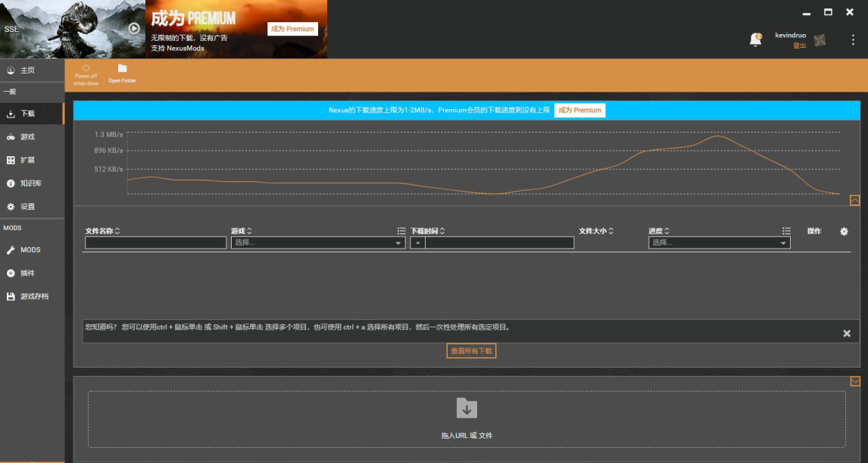
Task: Open the MODS page in sidebar
Action: (x=32, y=250)
